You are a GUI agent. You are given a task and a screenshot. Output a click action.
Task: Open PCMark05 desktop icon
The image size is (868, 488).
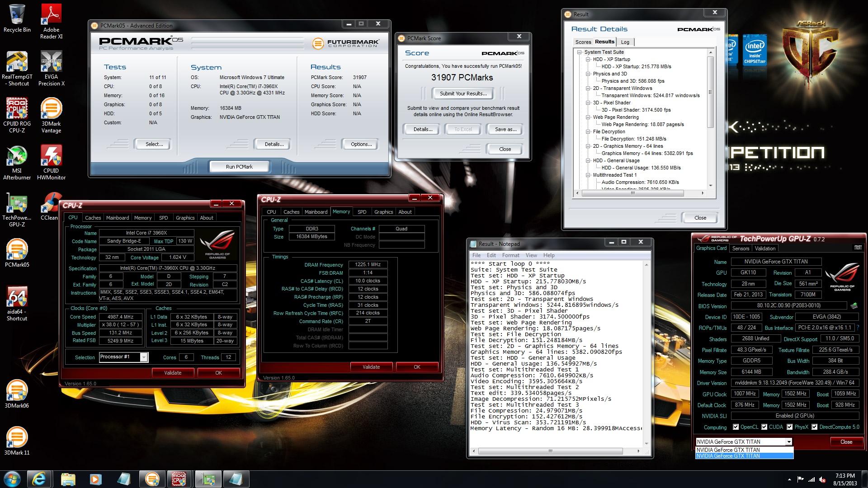(x=17, y=253)
